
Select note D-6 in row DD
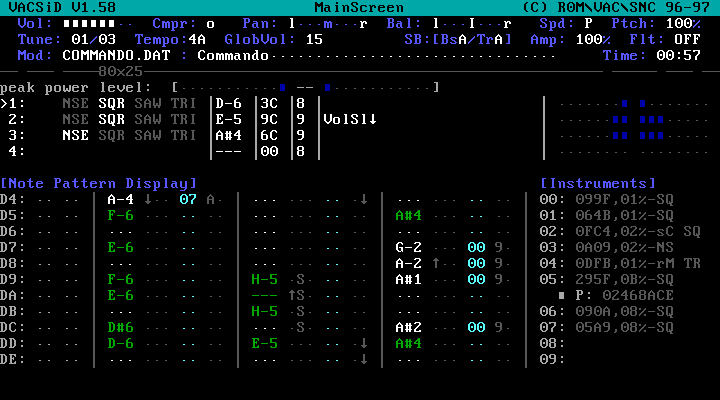point(120,344)
